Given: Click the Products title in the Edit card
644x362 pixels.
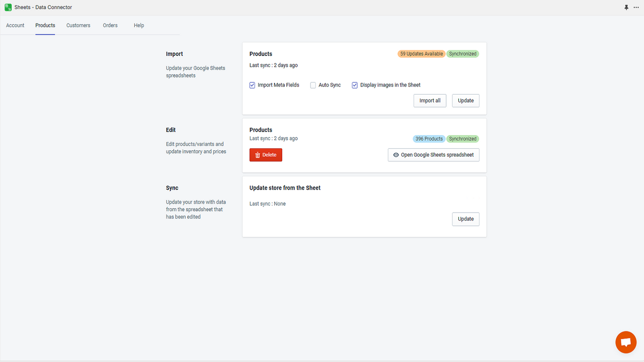Looking at the screenshot, I should pos(261,130).
